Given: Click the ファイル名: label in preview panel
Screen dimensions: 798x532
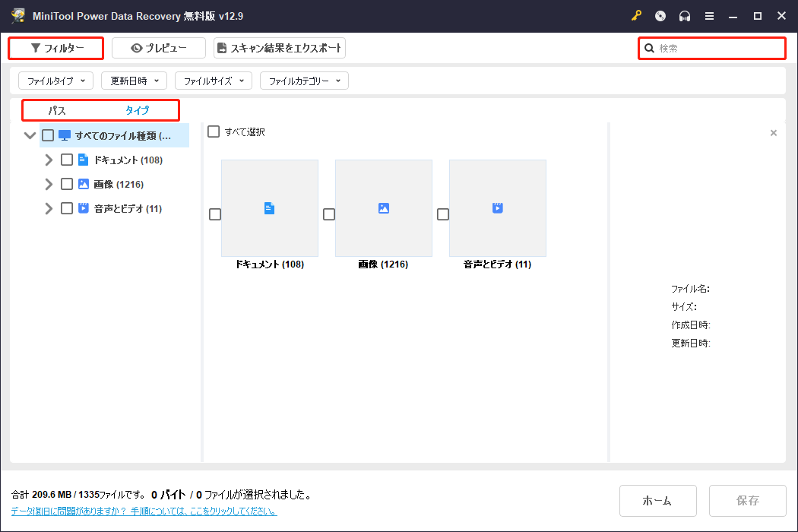Looking at the screenshot, I should coord(690,289).
